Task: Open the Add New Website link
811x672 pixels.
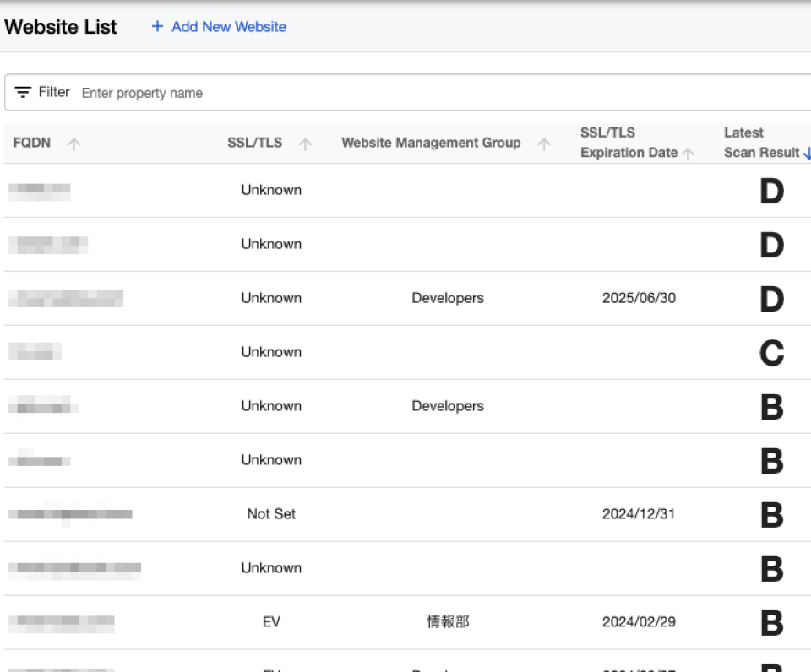Action: 228,27
